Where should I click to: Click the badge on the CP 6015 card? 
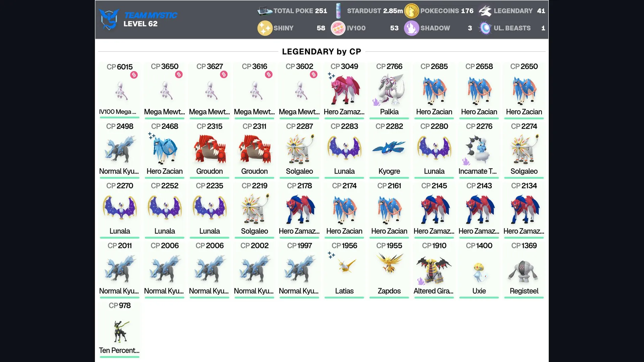pos(134,75)
